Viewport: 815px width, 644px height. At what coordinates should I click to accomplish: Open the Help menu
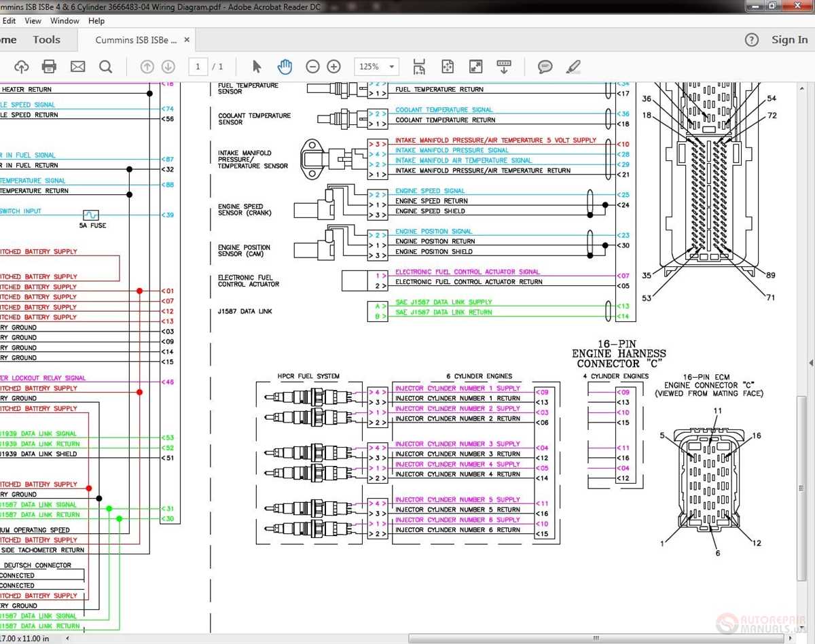[96, 21]
